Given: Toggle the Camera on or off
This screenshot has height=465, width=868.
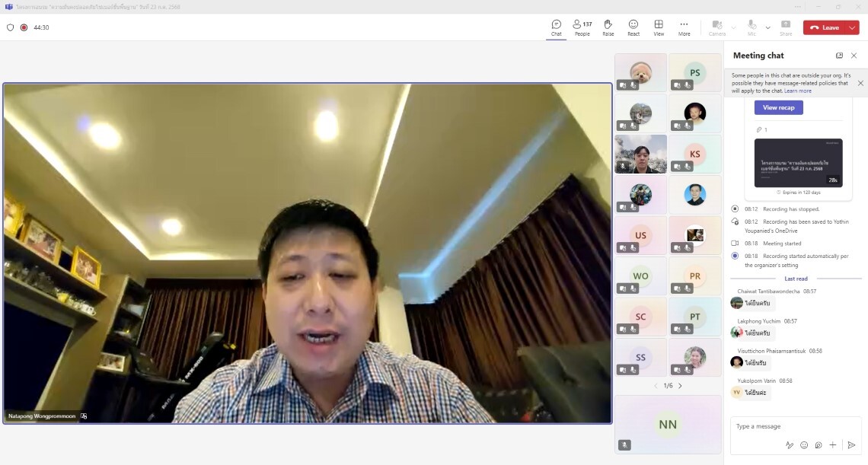Looking at the screenshot, I should 716,27.
